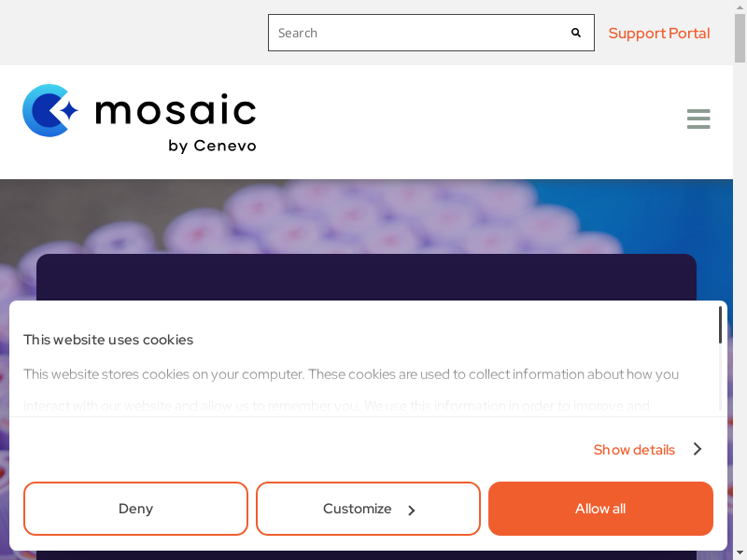Image resolution: width=747 pixels, height=560 pixels.
Task: Open the Customize cookie options
Action: click(x=358, y=509)
